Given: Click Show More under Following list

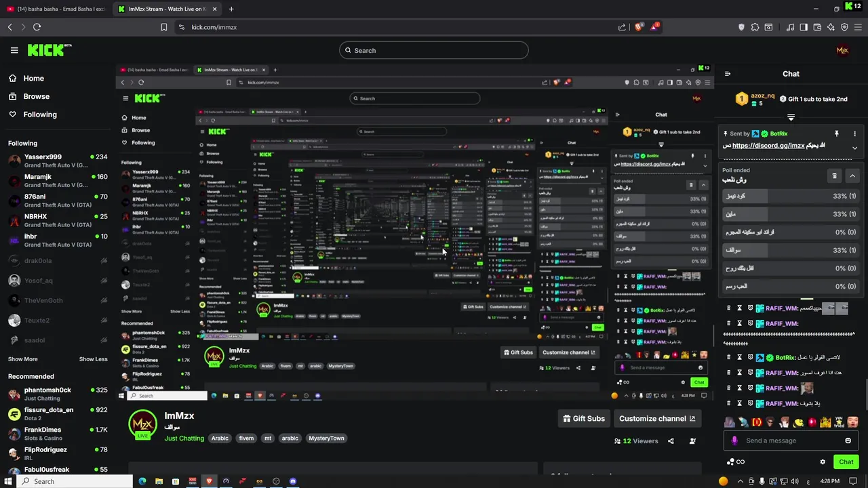Looking at the screenshot, I should click(x=23, y=359).
